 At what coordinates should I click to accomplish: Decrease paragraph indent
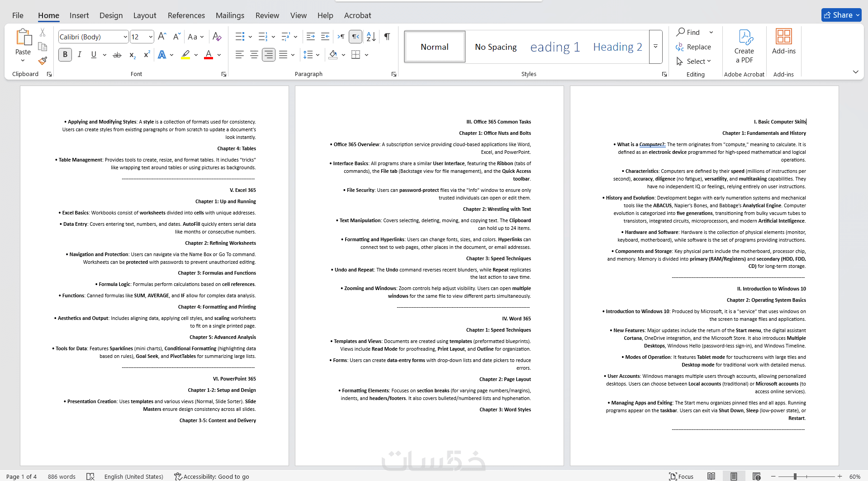tap(311, 37)
